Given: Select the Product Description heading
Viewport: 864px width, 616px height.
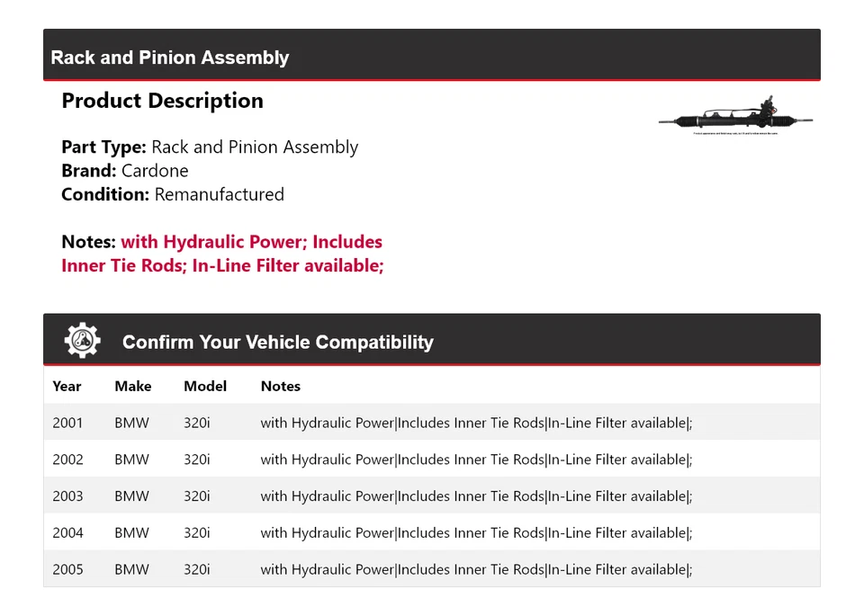Looking at the screenshot, I should pos(162,101).
